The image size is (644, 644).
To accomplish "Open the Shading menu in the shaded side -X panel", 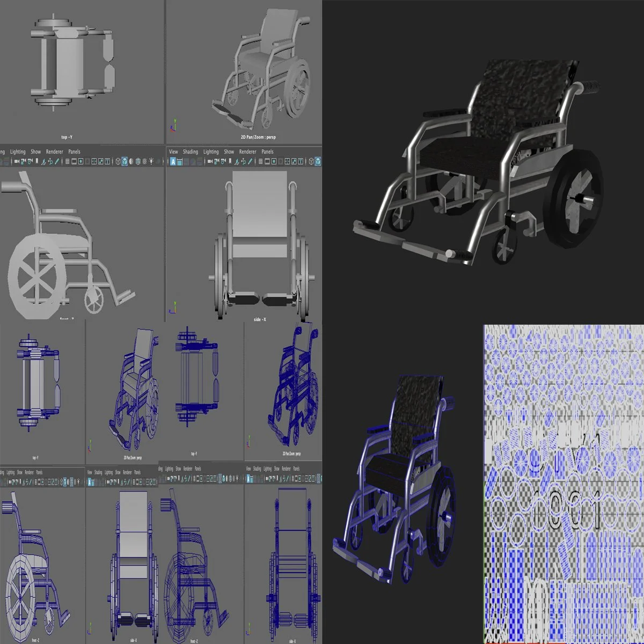I will pos(191,152).
